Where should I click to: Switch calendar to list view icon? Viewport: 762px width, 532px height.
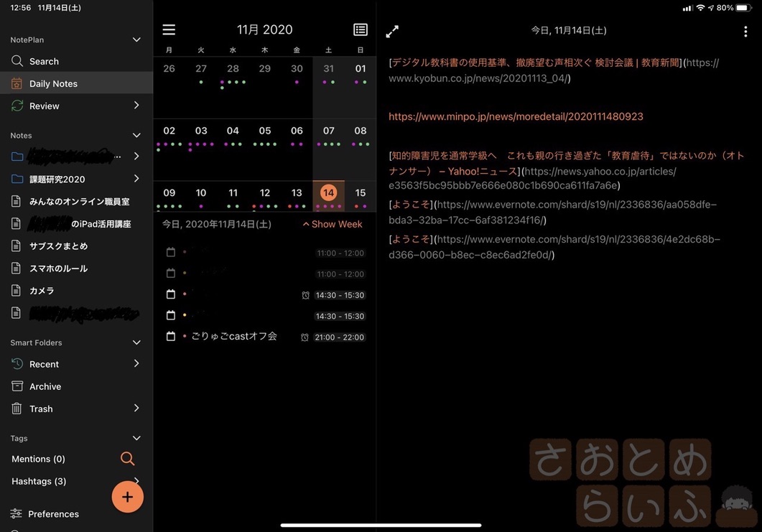point(360,29)
